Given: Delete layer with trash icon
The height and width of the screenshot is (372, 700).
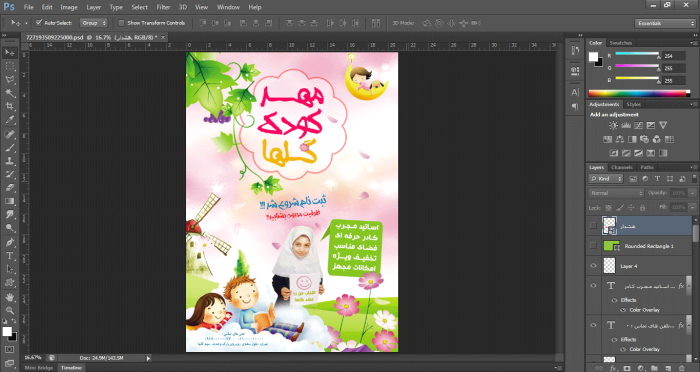Looking at the screenshot, I should [682, 368].
